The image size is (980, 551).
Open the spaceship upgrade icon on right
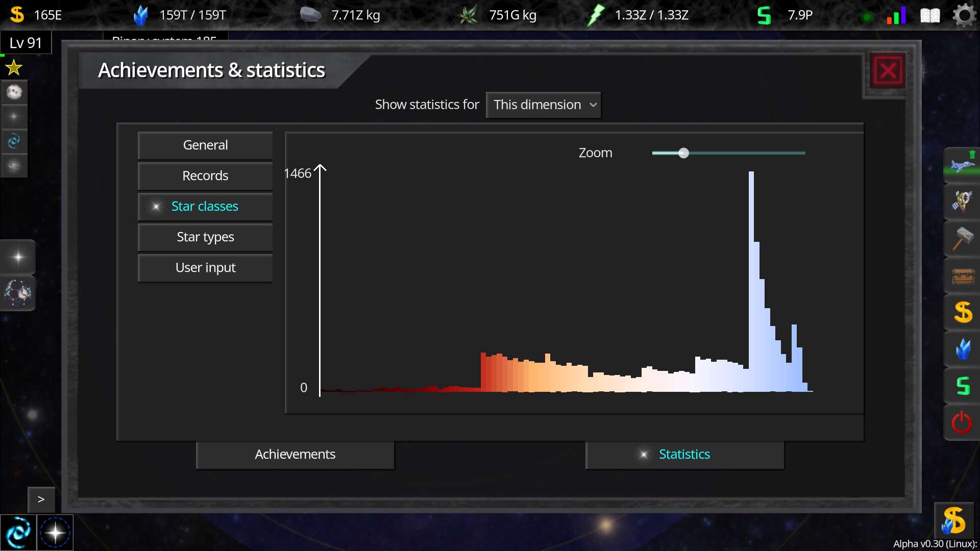[x=962, y=165]
